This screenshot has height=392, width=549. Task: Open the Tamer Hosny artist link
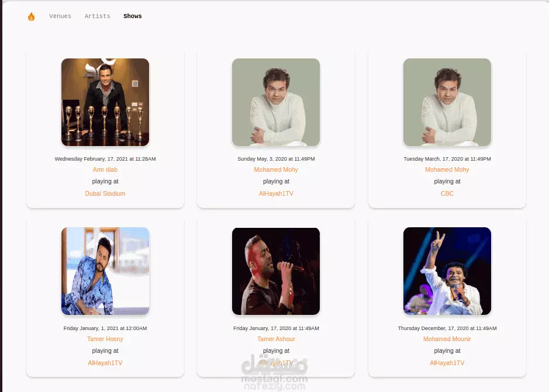click(105, 339)
